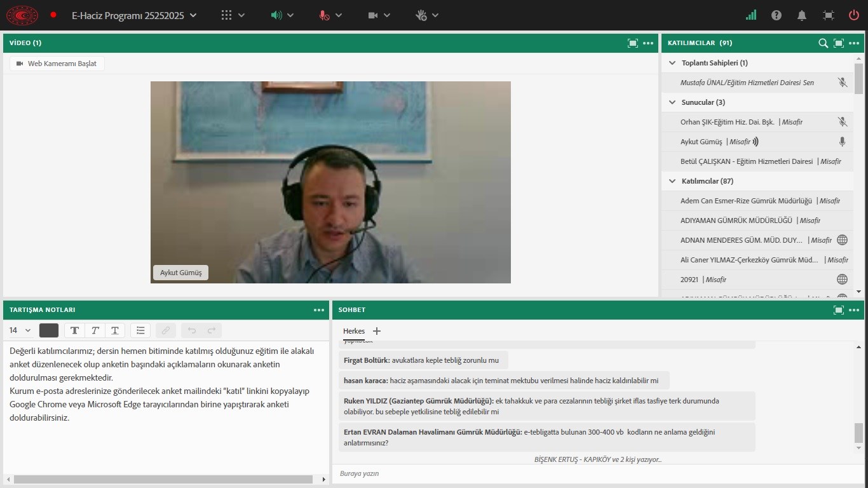
Task: Raise hand using the status icon
Action: [x=421, y=15]
